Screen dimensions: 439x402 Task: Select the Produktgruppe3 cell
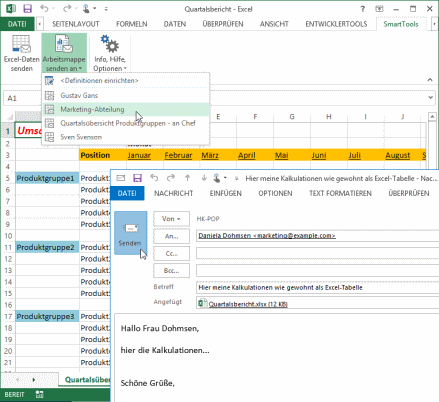(46, 316)
